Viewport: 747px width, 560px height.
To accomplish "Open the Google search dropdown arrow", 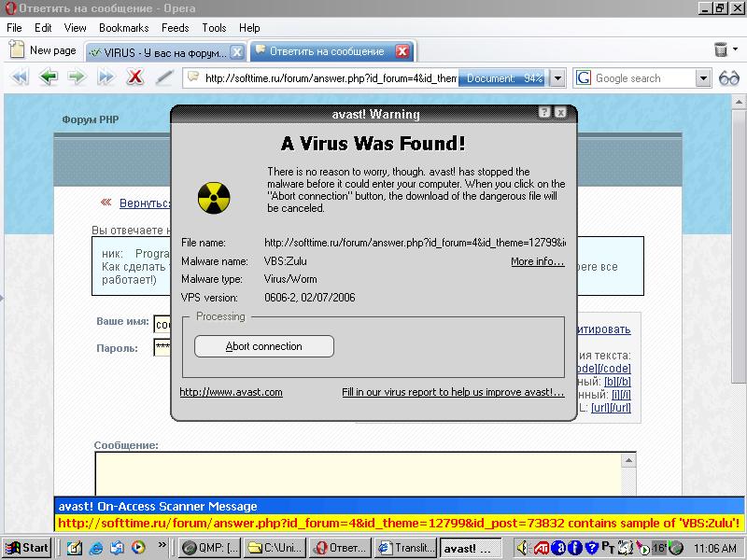I will 703,78.
